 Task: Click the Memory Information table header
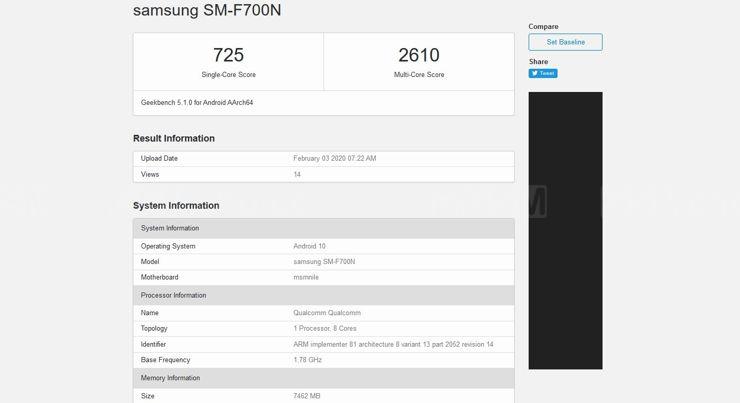coord(324,378)
